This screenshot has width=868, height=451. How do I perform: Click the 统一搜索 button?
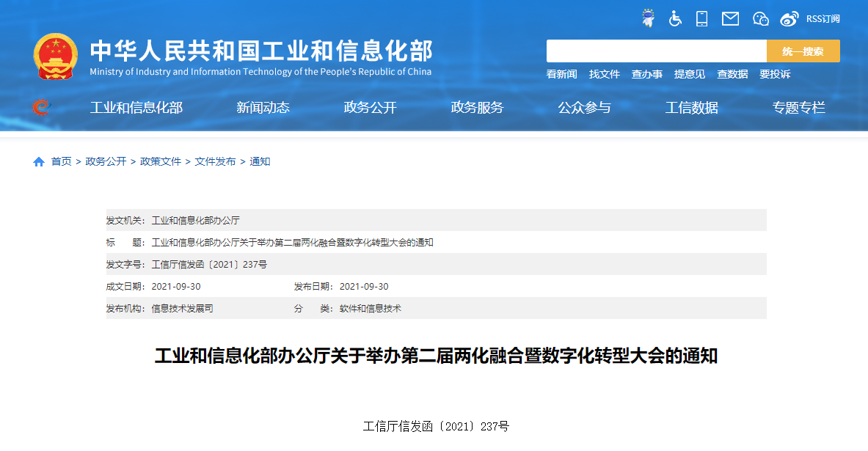[x=803, y=51]
